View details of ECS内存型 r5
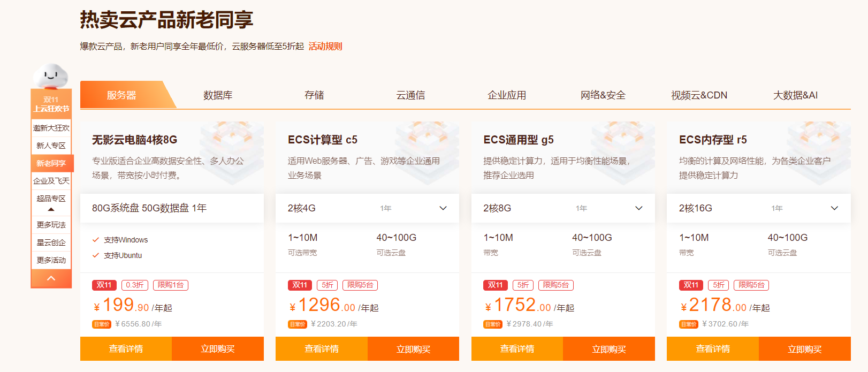Viewport: 868px width, 372px height. [713, 348]
